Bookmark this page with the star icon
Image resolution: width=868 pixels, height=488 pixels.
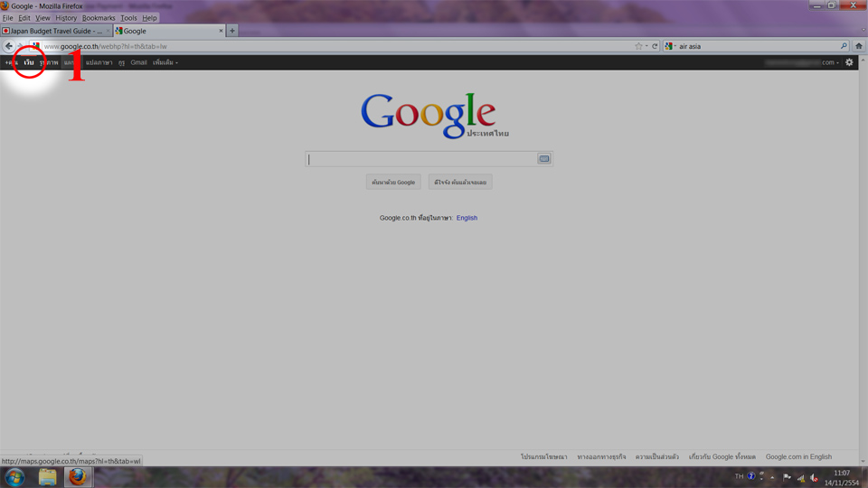click(x=638, y=46)
